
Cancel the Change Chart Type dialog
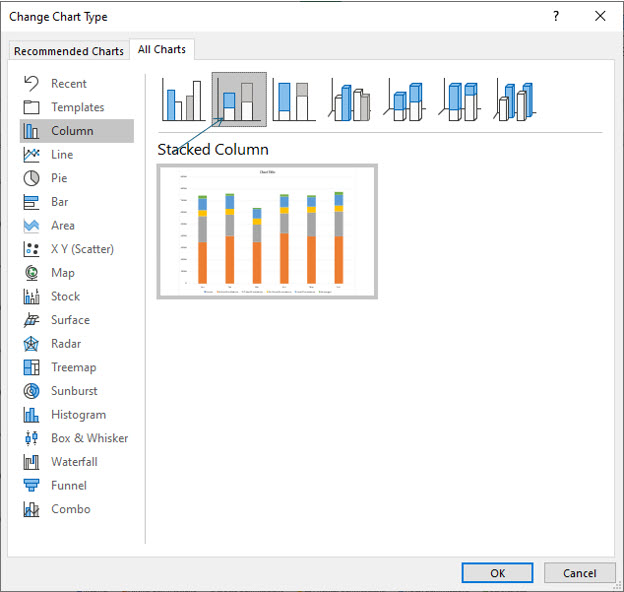pos(579,573)
